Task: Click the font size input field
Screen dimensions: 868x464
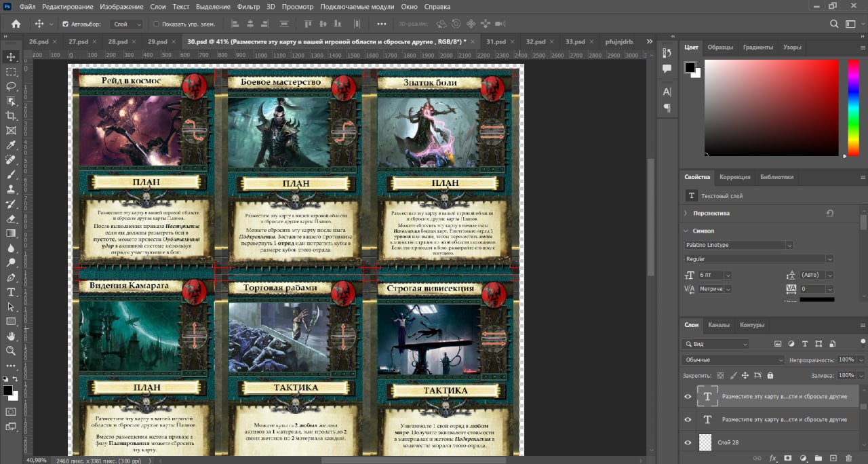Action: 710,275
